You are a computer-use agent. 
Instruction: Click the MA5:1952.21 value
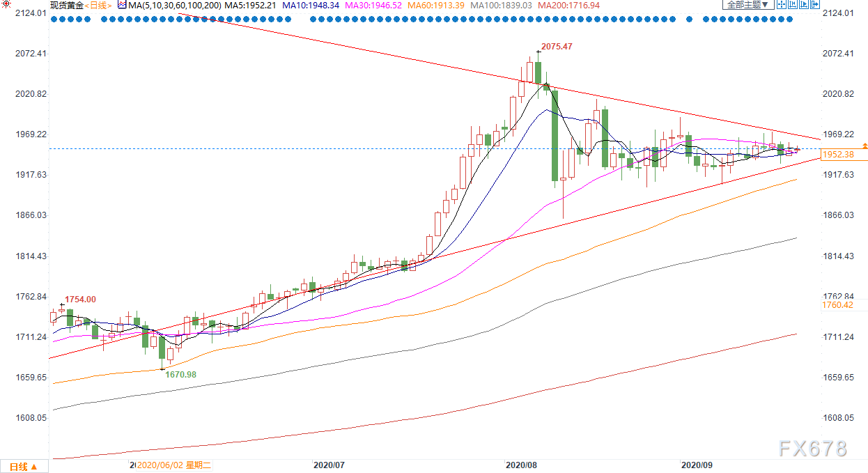click(x=251, y=5)
